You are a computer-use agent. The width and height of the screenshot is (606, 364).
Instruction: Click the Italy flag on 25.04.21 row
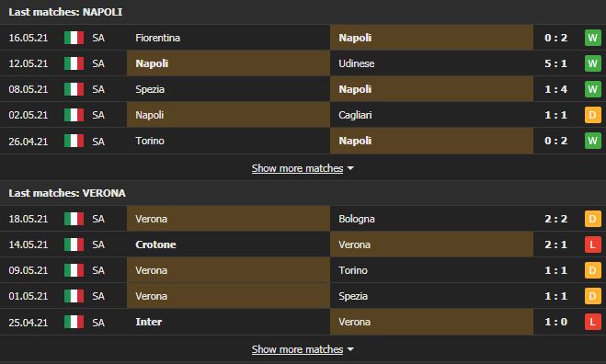[74, 322]
